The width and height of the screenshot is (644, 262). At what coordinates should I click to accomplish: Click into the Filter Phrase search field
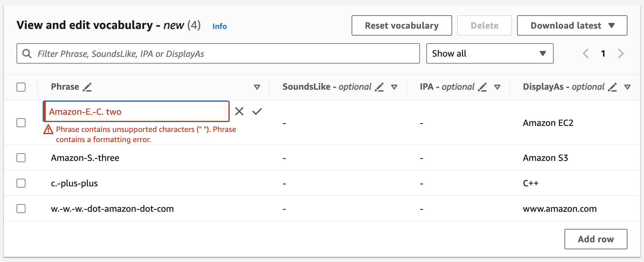223,53
